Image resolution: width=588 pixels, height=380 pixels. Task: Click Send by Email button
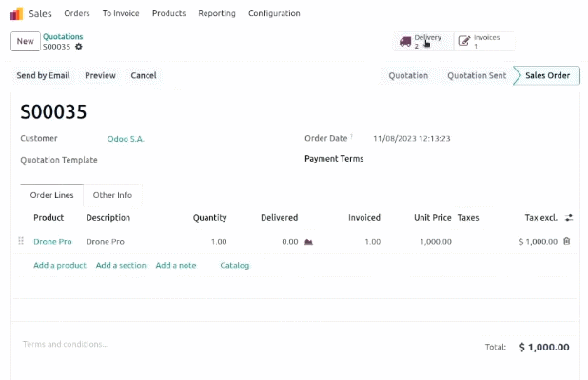point(43,75)
